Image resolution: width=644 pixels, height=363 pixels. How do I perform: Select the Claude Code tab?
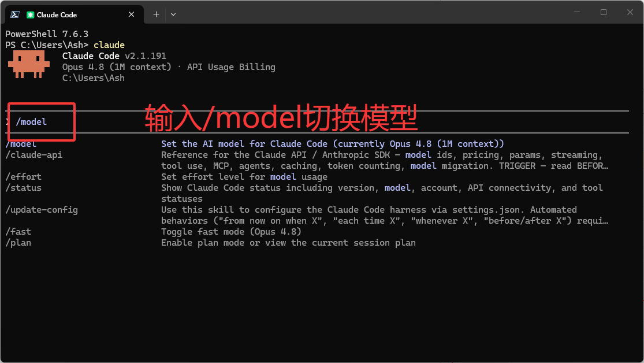(x=75, y=14)
